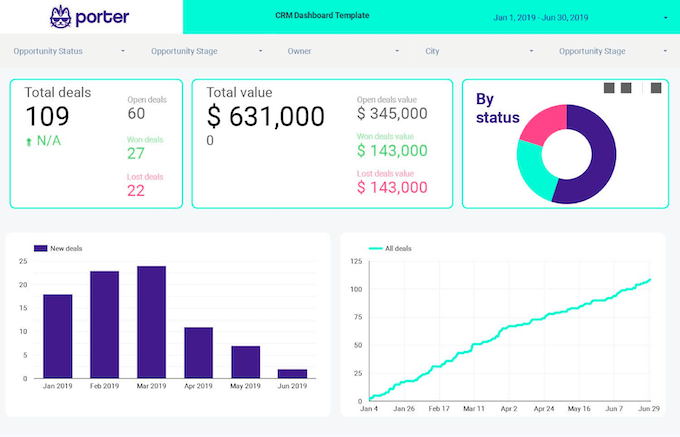
Task: Click the New deals legend marker
Action: click(x=40, y=248)
